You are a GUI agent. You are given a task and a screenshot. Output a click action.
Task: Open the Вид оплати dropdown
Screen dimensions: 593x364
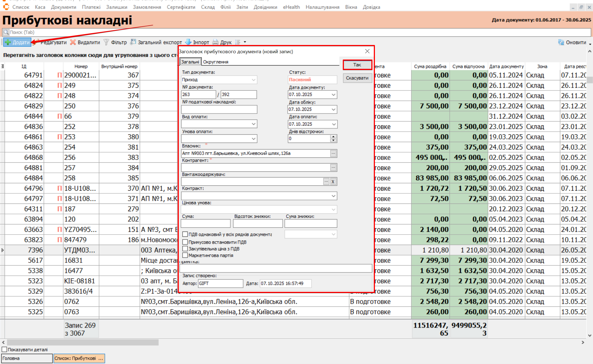point(254,124)
